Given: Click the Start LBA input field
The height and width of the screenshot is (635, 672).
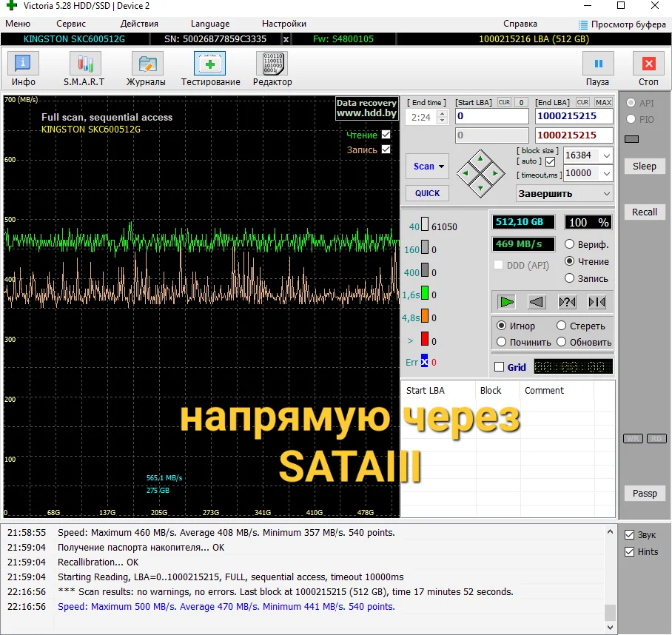Looking at the screenshot, I should point(492,116).
